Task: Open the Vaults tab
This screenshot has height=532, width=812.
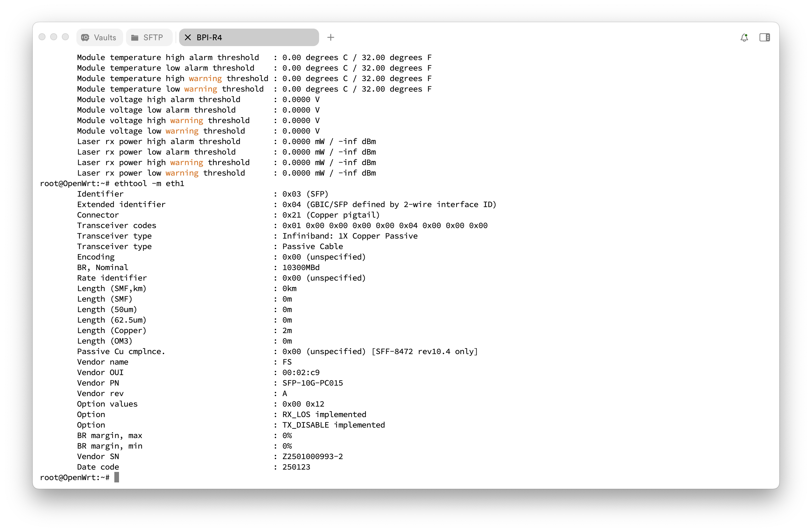Action: click(x=99, y=38)
